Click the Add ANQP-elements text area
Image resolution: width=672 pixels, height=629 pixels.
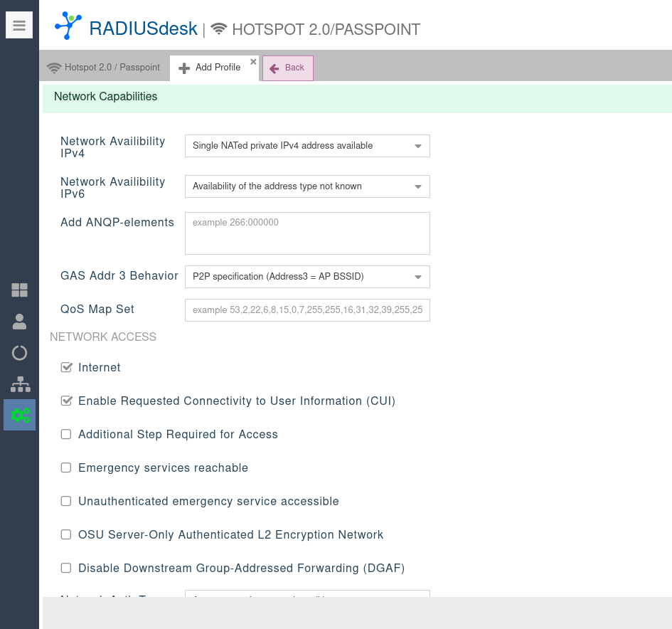point(307,233)
